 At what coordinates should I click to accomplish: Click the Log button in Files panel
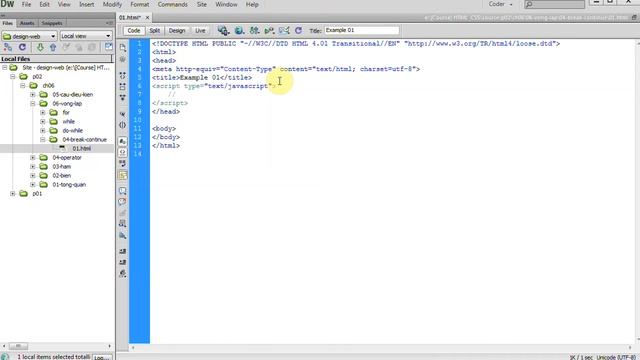tap(102, 357)
